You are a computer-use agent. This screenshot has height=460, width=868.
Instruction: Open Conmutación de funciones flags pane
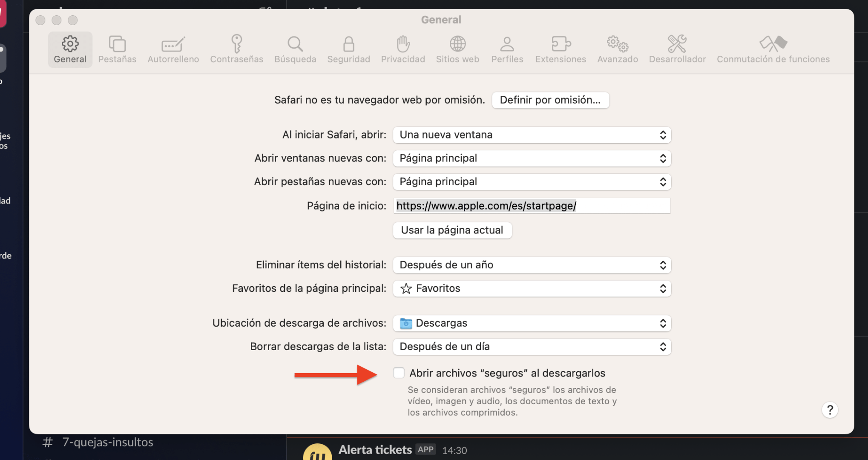[x=773, y=50]
